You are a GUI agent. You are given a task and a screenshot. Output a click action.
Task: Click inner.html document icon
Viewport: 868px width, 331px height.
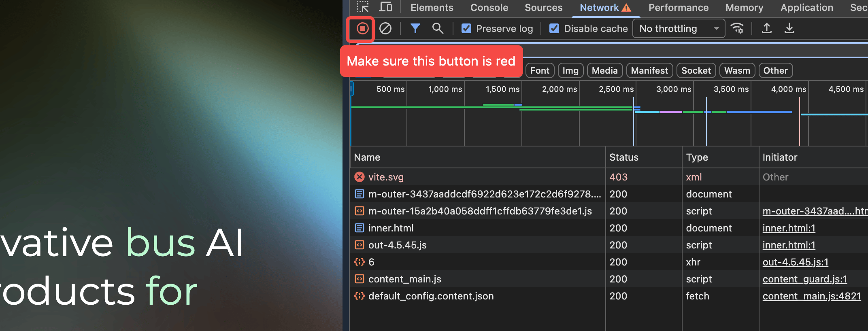(x=360, y=228)
